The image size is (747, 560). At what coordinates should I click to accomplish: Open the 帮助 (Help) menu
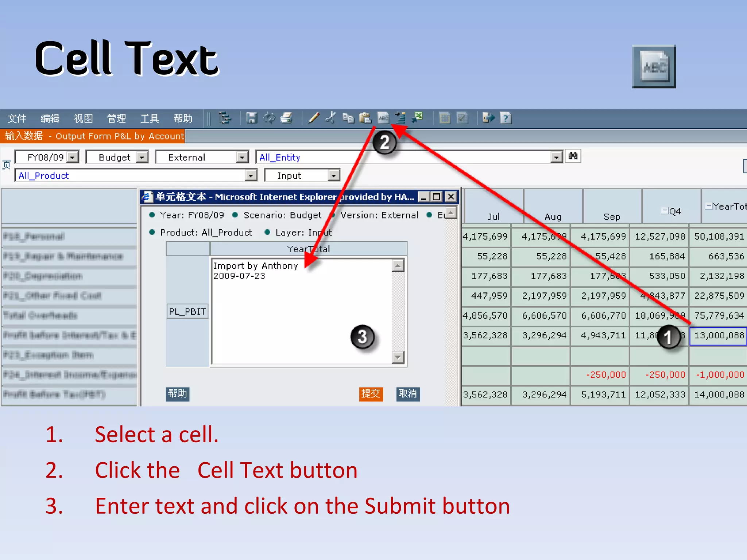pos(183,118)
